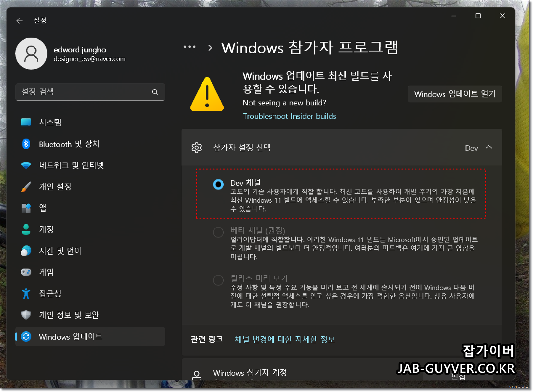Open the 개인 설정 page
This screenshot has height=392, width=533.
click(x=90, y=187)
